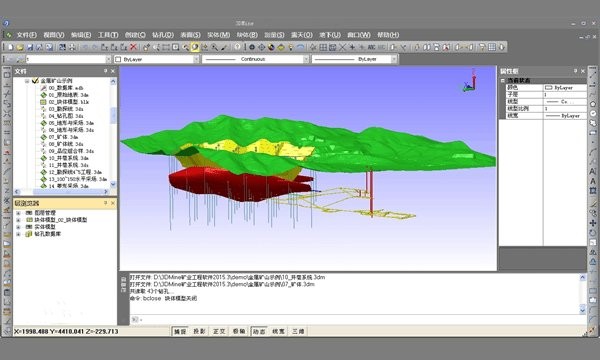
Task: Click the table grid icon near toolbar end
Action: click(x=492, y=47)
